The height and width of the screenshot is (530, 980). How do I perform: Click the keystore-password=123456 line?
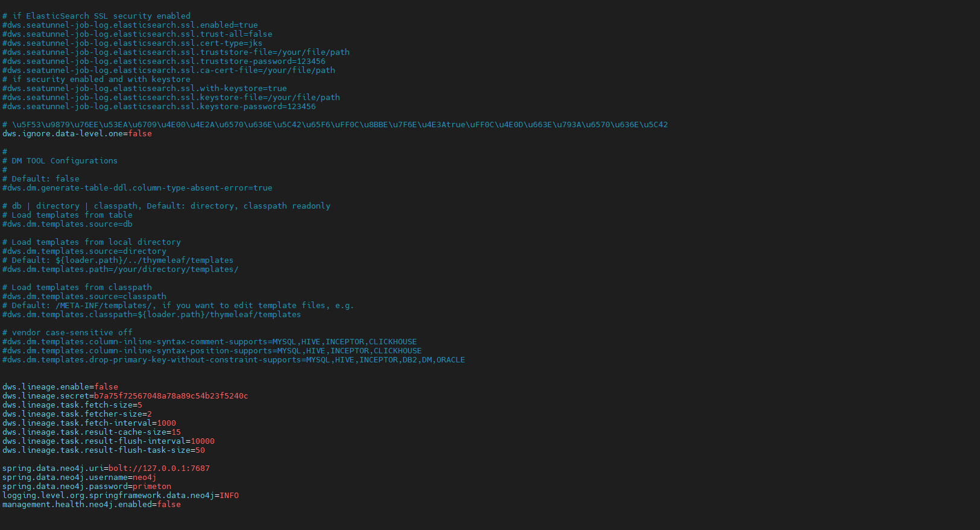[x=159, y=107]
